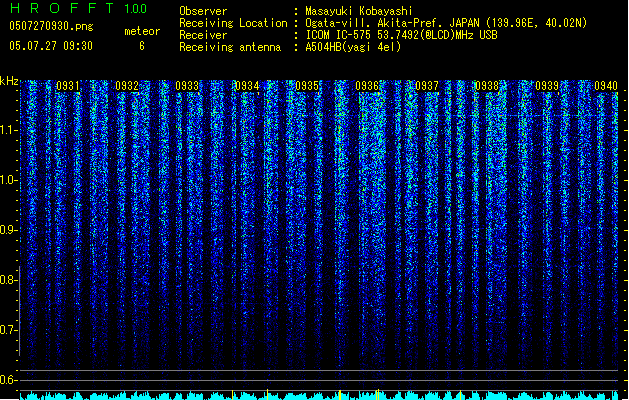Click the 1.0 kHz axis tick label

point(8,180)
